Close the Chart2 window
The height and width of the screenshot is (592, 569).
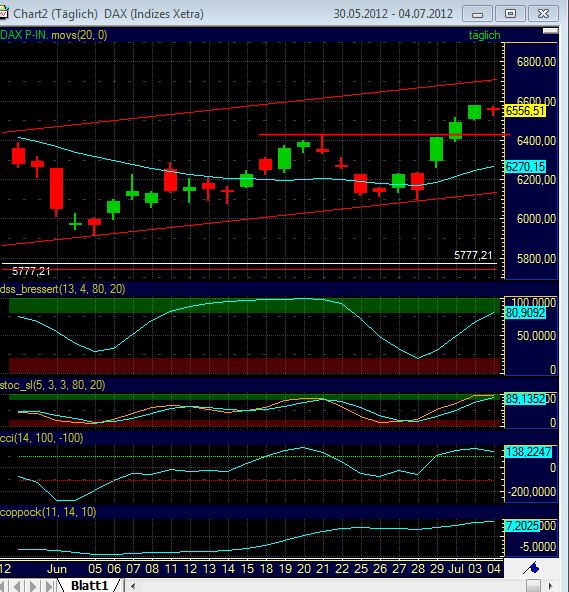click(543, 14)
